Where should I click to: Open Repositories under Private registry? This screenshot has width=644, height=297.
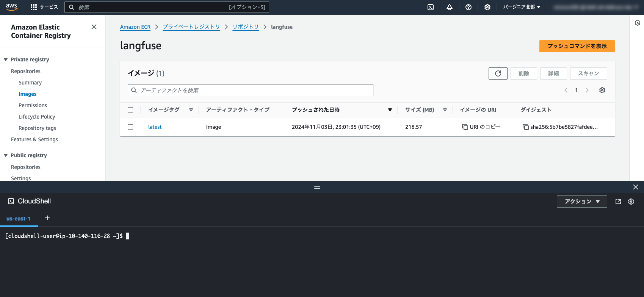26,71
